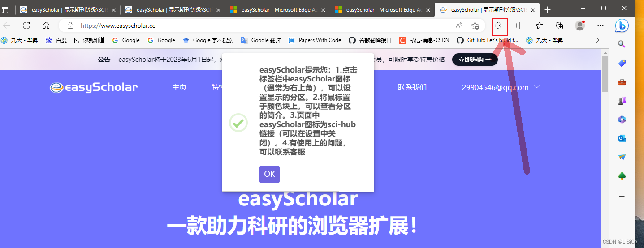Switch to the first Microsoft Edge Add-ons tab
The width and height of the screenshot is (644, 248).
click(277, 9)
